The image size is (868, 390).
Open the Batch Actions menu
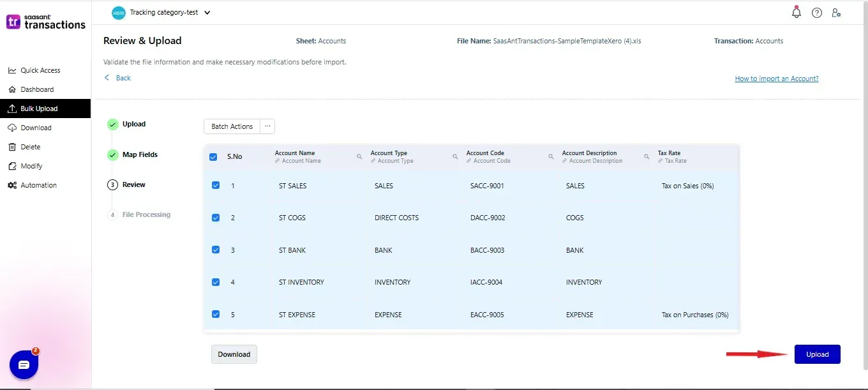tap(232, 126)
